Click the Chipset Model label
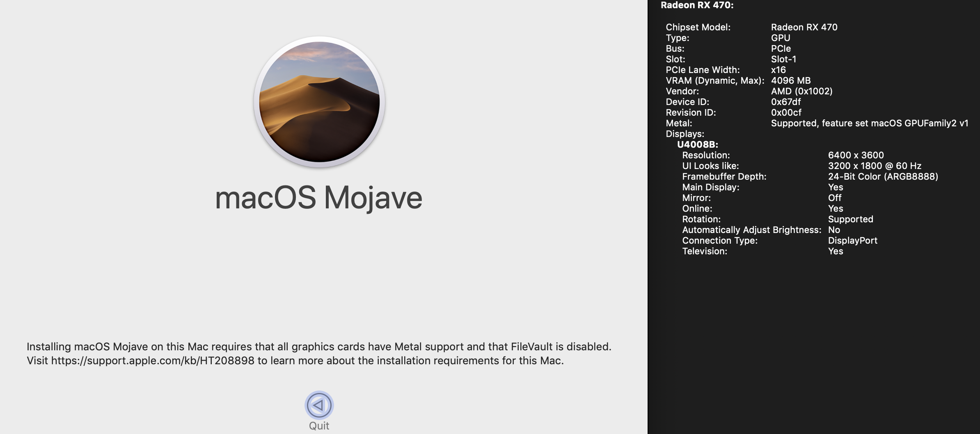980x434 pixels. click(698, 27)
